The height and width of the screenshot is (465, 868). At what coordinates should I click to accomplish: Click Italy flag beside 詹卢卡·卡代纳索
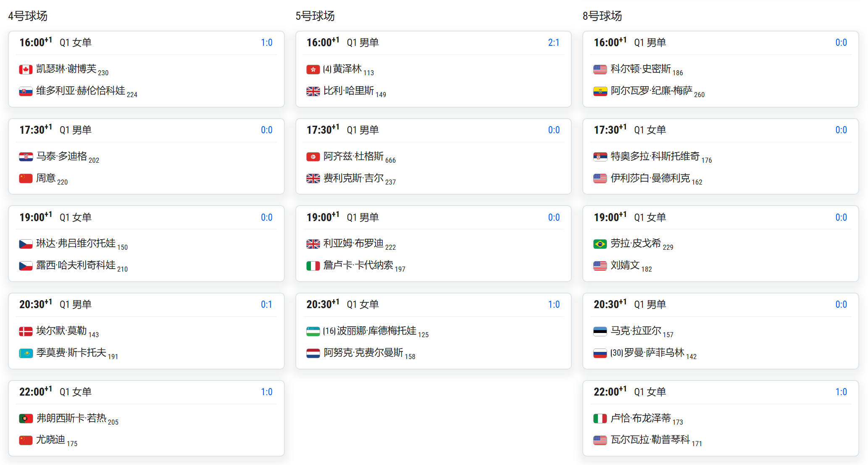click(313, 266)
